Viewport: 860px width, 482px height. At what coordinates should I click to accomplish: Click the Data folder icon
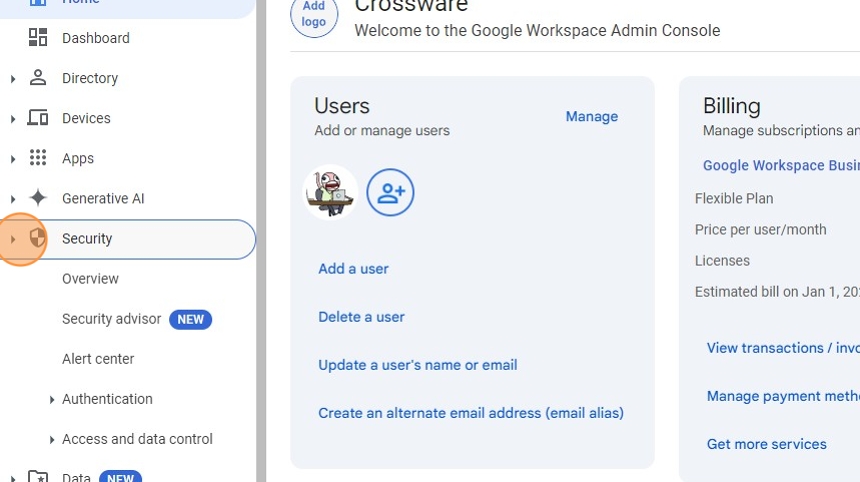[x=38, y=476]
